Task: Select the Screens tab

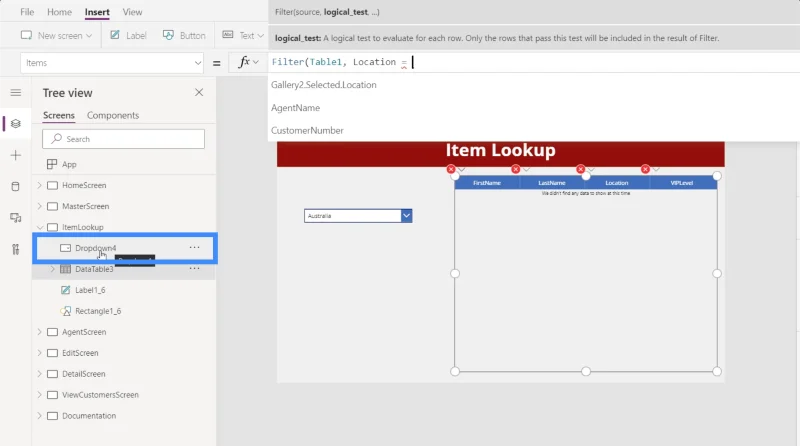Action: [x=59, y=115]
